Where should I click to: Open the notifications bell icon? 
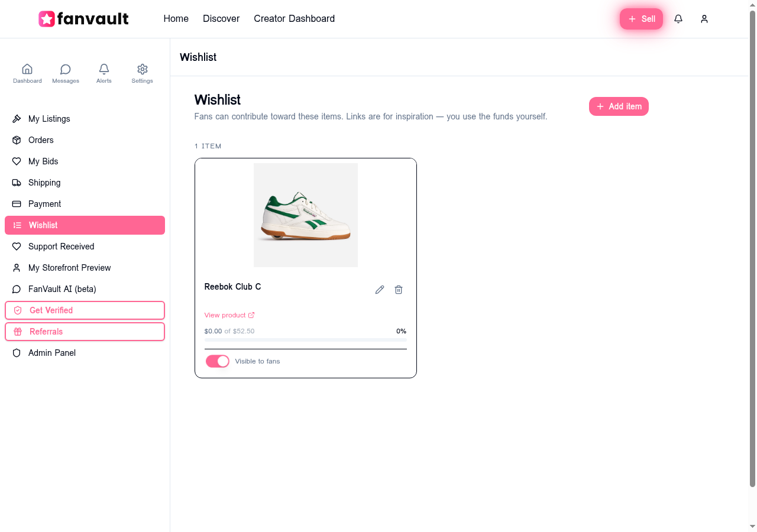pyautogui.click(x=678, y=18)
